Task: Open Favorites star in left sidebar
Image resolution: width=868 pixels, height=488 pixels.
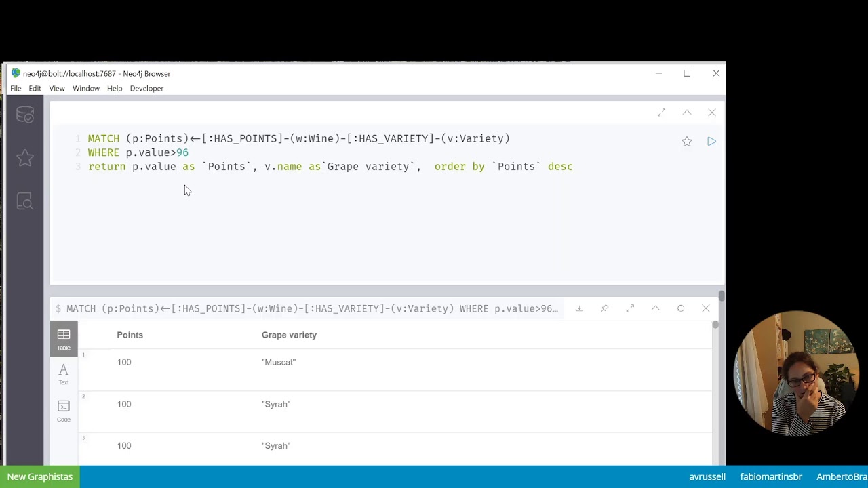Action: [25, 158]
